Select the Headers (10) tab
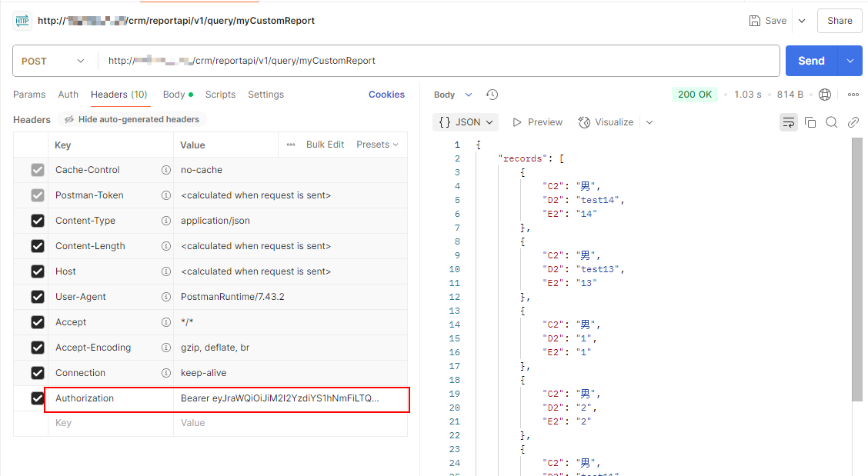The height and width of the screenshot is (476, 868). coord(119,95)
